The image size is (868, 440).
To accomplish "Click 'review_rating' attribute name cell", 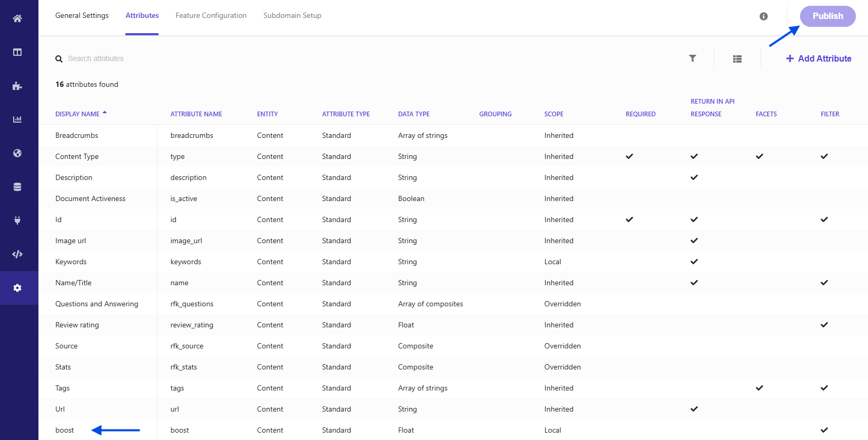I will point(192,325).
